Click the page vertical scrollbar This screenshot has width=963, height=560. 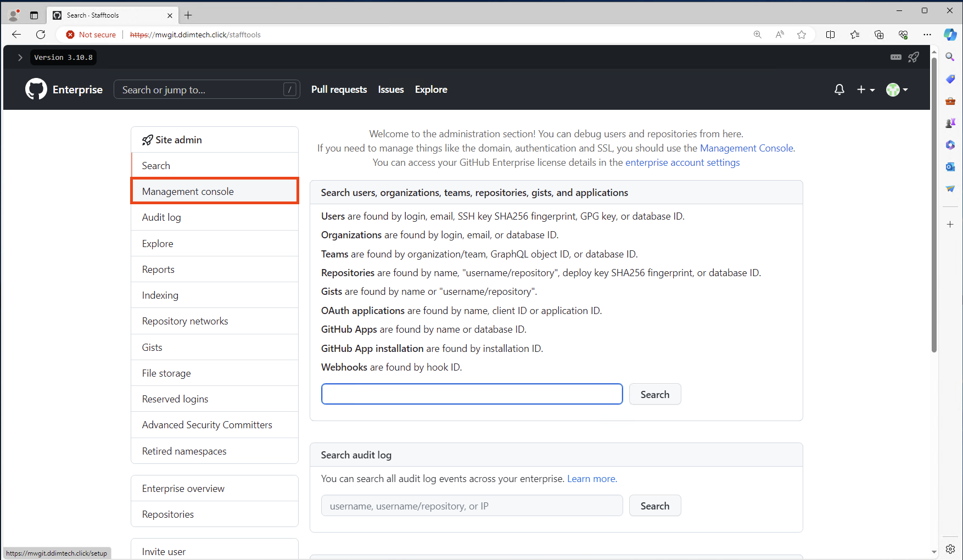click(934, 204)
